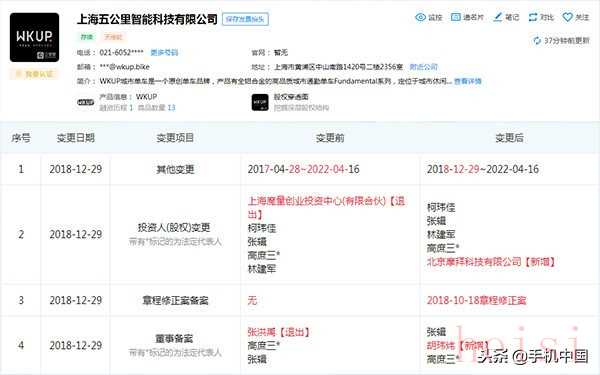Toggle the 关注 heart to follow
Screen dimensions: 600x375
[567, 17]
